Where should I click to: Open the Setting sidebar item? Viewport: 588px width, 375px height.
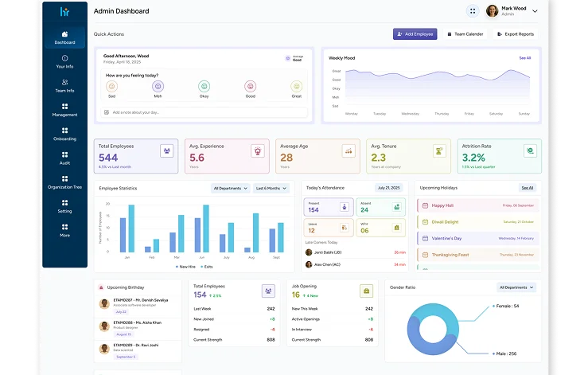click(65, 206)
